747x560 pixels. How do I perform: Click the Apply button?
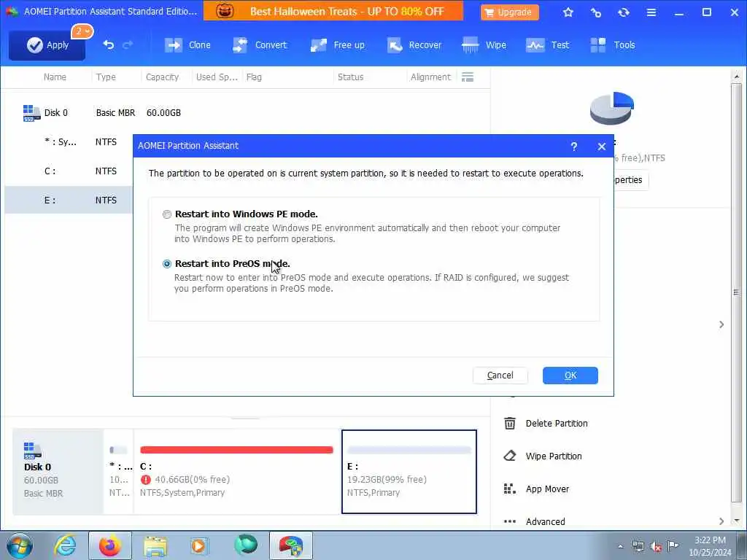[47, 45]
